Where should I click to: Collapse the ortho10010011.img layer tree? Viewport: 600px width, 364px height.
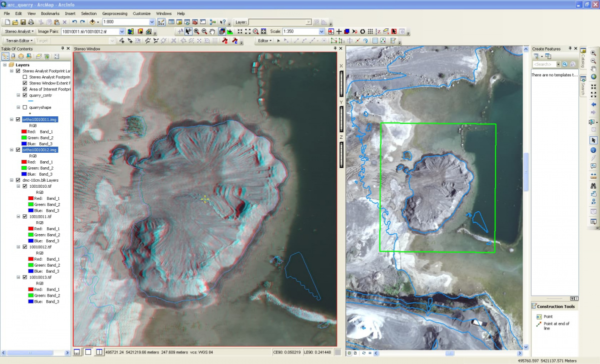(12, 119)
